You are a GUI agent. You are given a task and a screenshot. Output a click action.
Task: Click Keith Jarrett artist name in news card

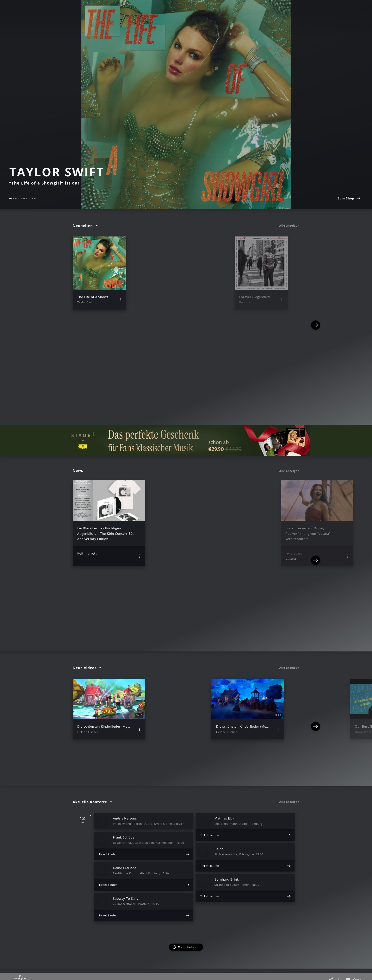[87, 554]
